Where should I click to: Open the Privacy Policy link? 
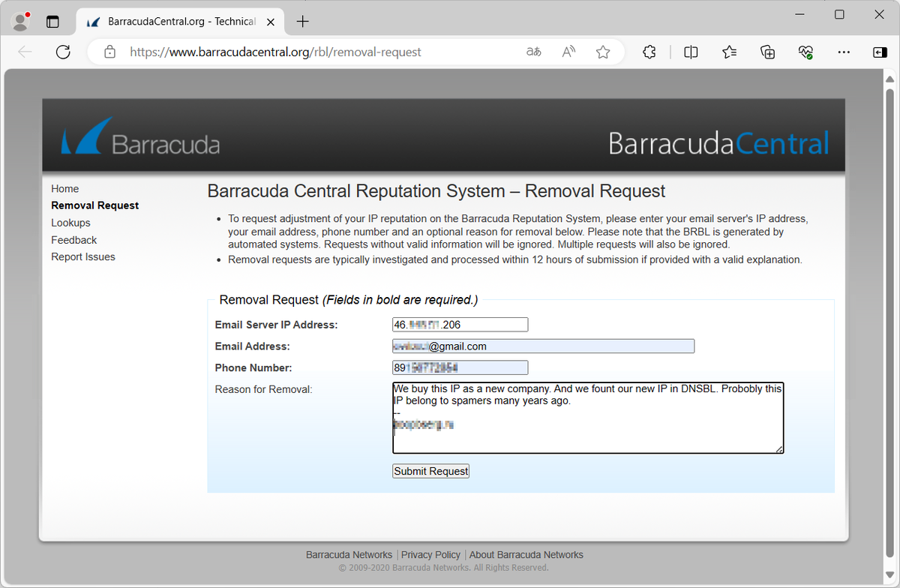[430, 555]
